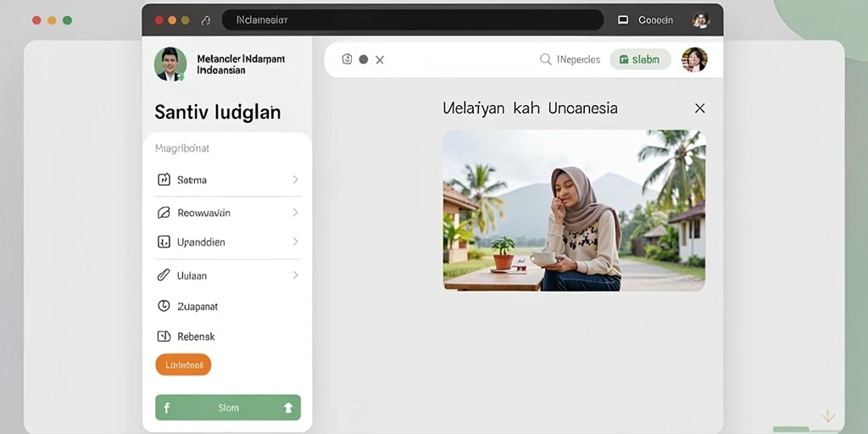
Task: Select the Uulaan menu item
Action: click(227, 275)
